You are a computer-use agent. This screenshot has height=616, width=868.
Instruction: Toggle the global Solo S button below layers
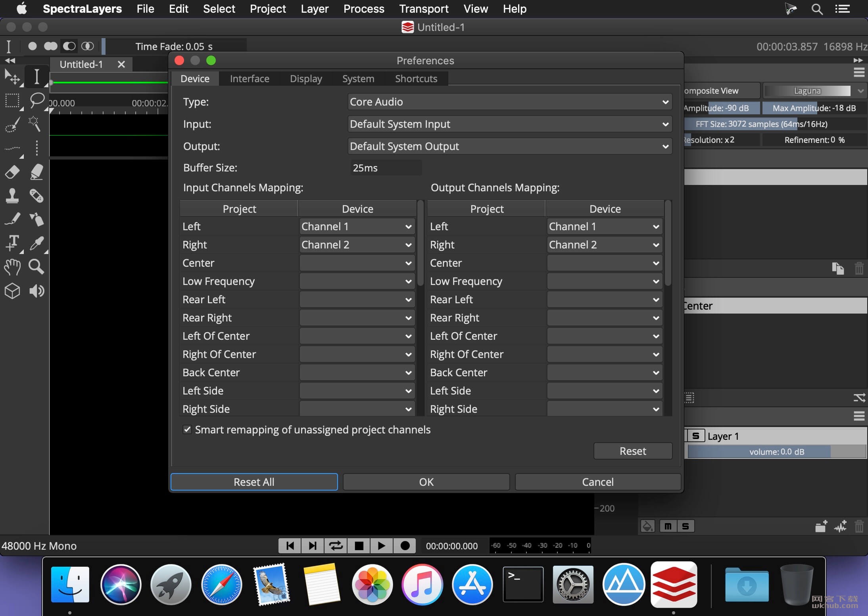tap(686, 526)
